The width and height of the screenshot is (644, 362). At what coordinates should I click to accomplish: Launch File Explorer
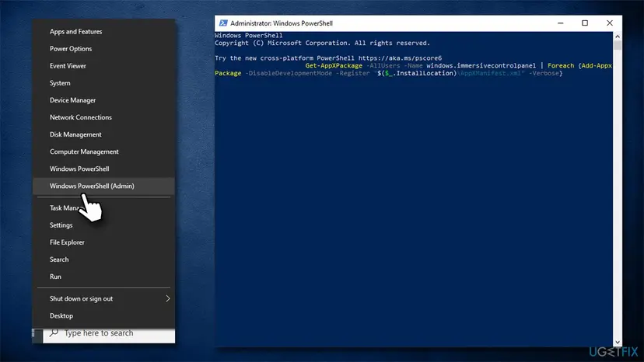(x=103, y=242)
